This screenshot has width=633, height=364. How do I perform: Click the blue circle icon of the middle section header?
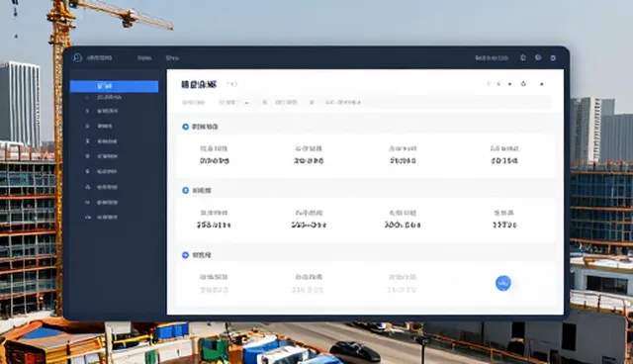point(185,191)
